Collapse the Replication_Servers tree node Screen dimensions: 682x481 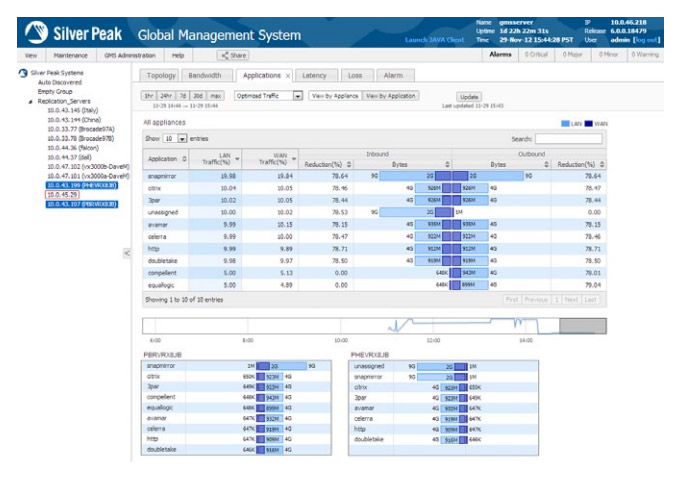(30, 102)
